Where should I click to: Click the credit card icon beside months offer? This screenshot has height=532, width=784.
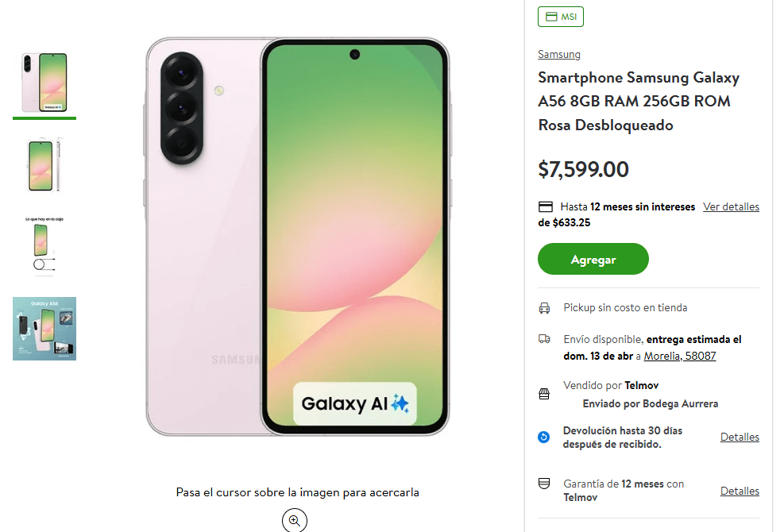coord(546,206)
